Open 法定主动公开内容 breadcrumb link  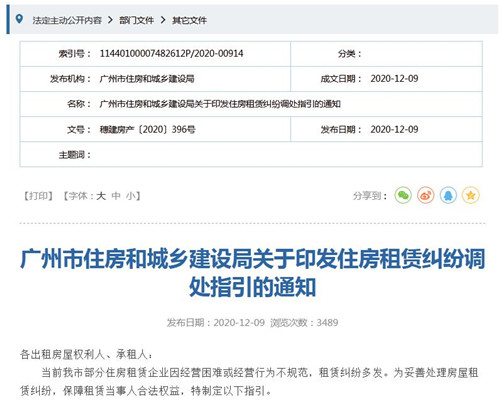(67, 20)
